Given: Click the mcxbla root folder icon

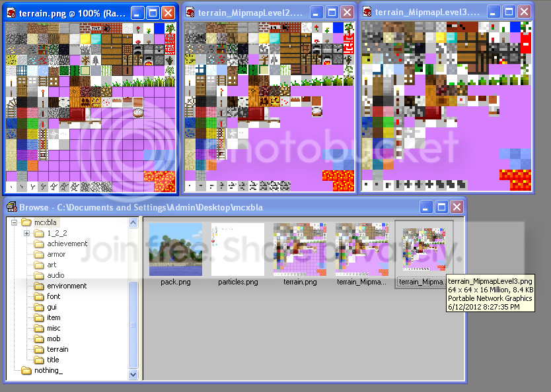Looking at the screenshot, I should click(26, 222).
